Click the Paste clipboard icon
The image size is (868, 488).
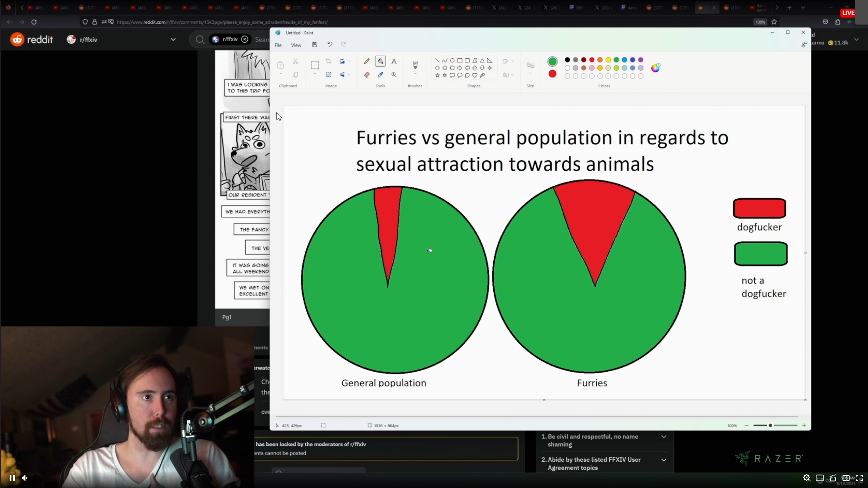tap(280, 65)
